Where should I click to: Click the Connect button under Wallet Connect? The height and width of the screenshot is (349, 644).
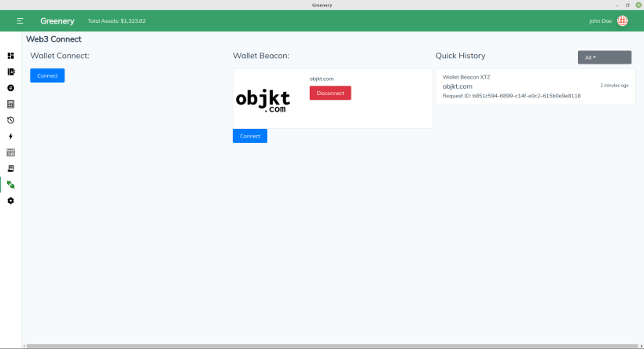pyautogui.click(x=47, y=75)
